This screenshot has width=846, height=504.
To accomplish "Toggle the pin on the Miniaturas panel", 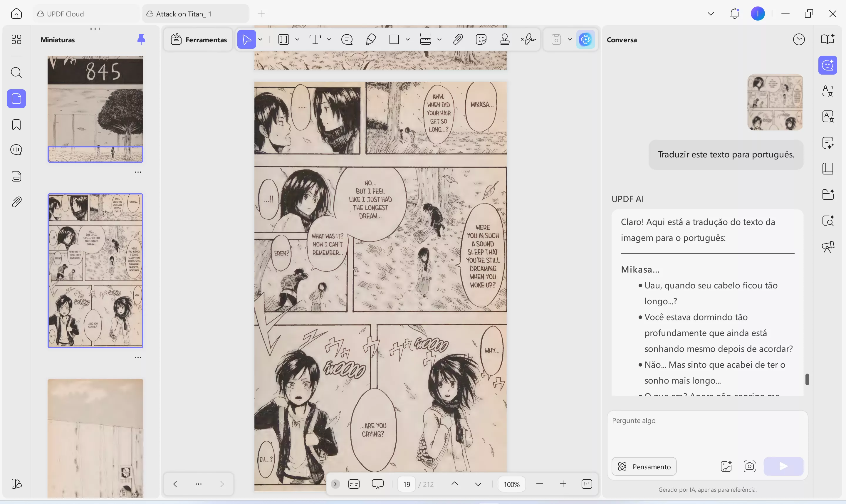I will point(142,39).
